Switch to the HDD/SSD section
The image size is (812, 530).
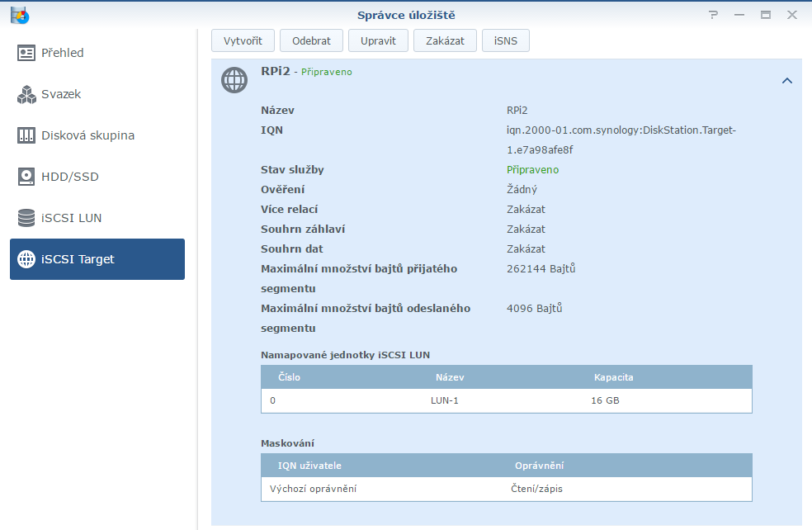click(x=70, y=177)
